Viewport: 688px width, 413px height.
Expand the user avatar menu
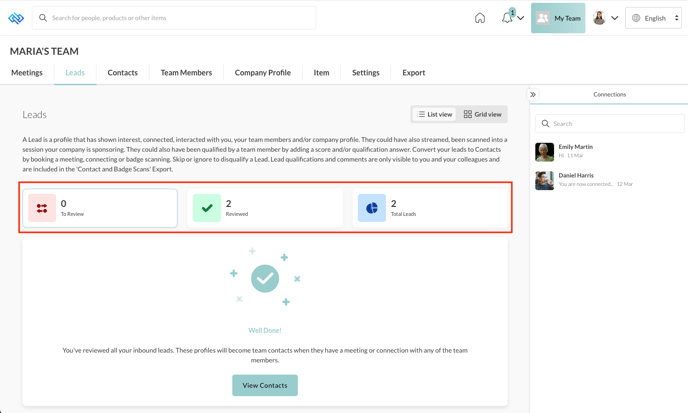(614, 18)
